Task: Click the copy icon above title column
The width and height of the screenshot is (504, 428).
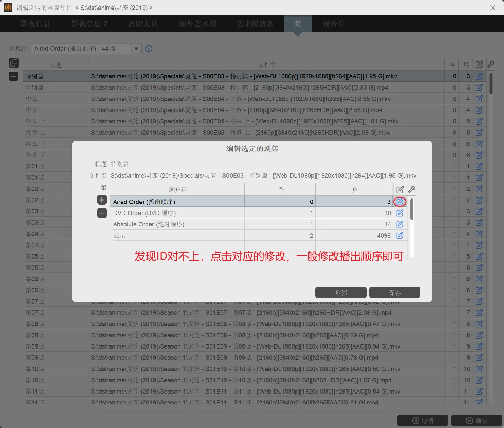Action: (14, 63)
